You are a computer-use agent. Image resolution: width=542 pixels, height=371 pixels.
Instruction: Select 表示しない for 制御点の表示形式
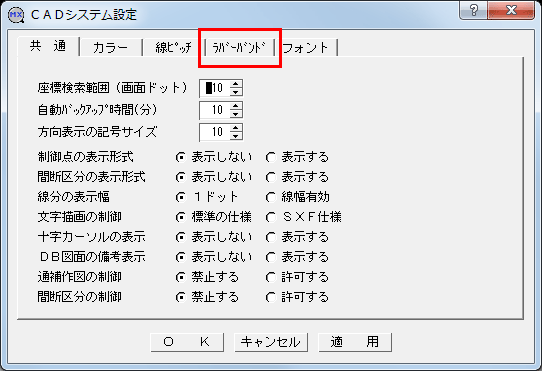pyautogui.click(x=214, y=157)
